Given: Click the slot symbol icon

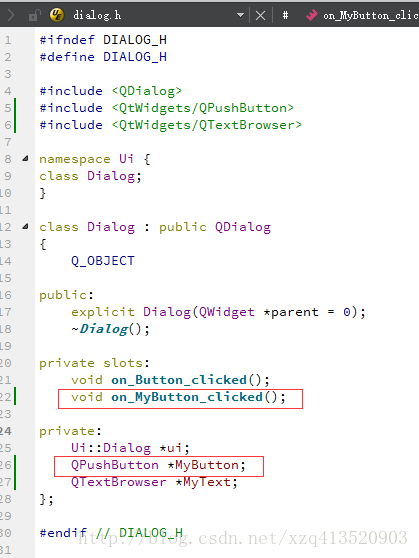Looking at the screenshot, I should click(311, 15).
